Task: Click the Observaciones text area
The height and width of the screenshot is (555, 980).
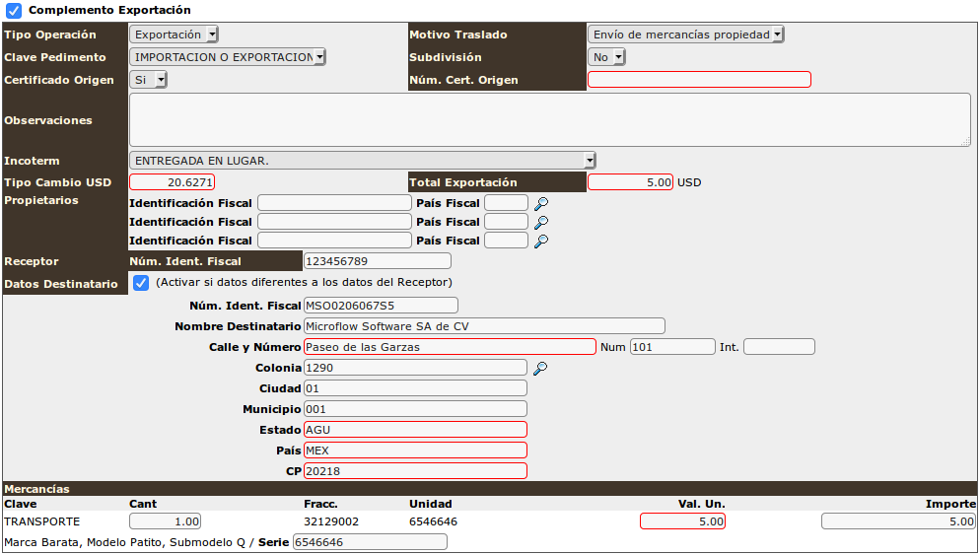Action: (x=550, y=120)
